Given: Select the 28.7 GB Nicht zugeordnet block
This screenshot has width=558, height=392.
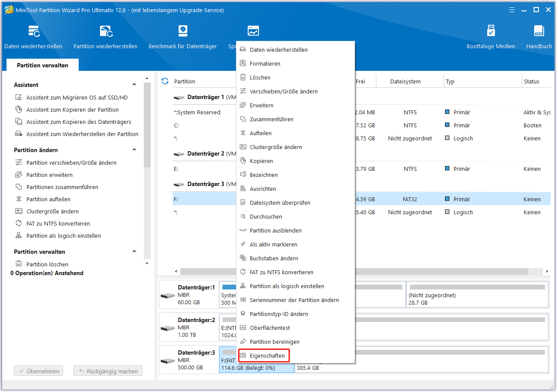Looking at the screenshot, I should point(477,294).
